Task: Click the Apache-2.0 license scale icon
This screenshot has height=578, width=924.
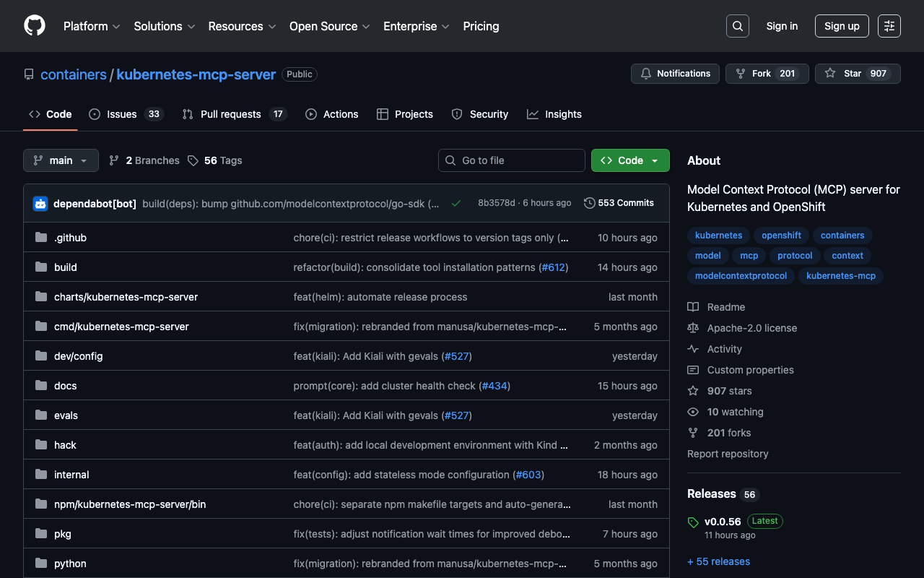Action: coord(693,328)
